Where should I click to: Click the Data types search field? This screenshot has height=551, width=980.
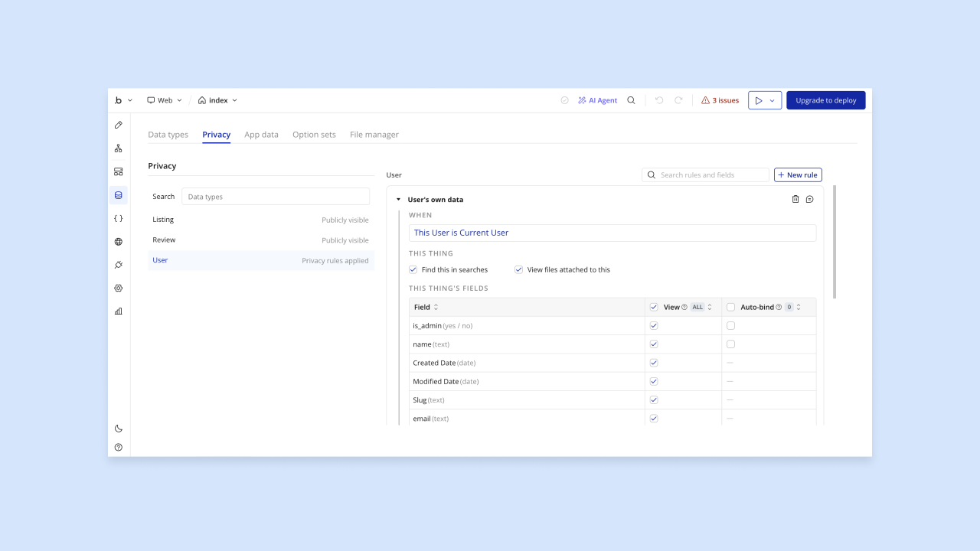point(276,197)
